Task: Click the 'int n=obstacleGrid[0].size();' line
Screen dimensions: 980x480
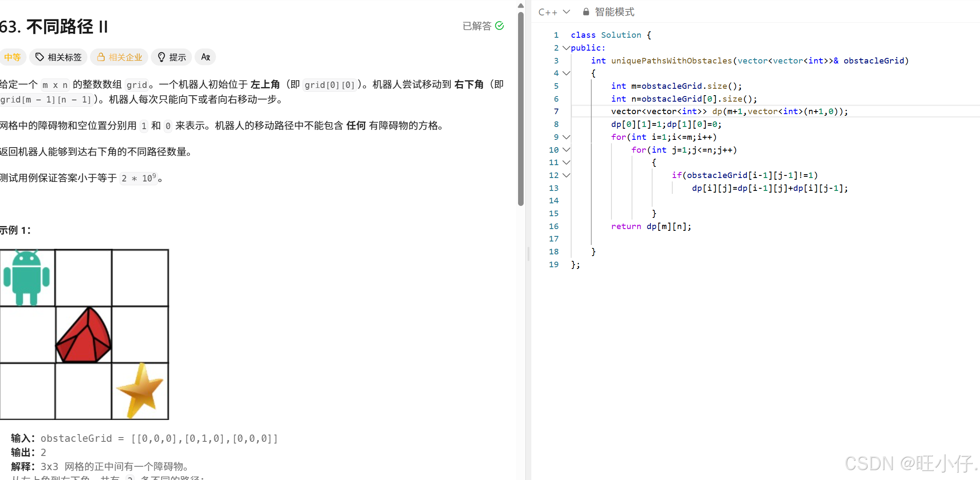Action: pyautogui.click(x=684, y=99)
